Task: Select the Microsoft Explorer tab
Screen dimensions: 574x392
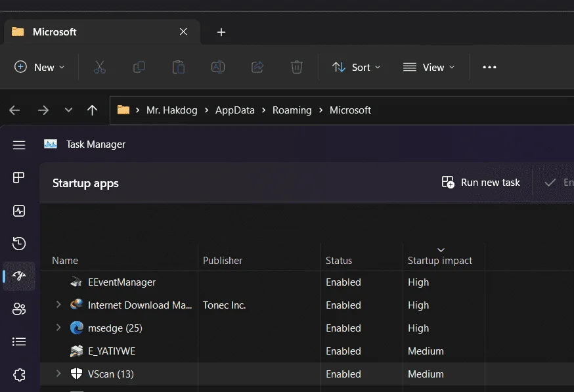Action: tap(102, 32)
